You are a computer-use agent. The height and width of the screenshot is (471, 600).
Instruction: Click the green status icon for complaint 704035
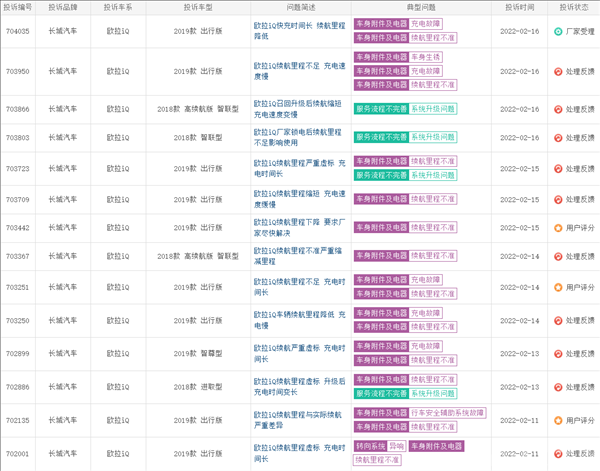tap(558, 31)
